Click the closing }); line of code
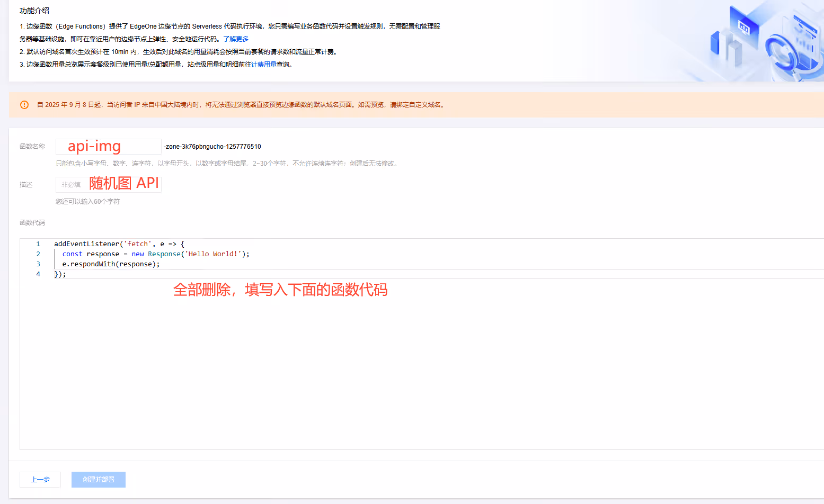Screen dimensions: 824x504 click(x=60, y=274)
